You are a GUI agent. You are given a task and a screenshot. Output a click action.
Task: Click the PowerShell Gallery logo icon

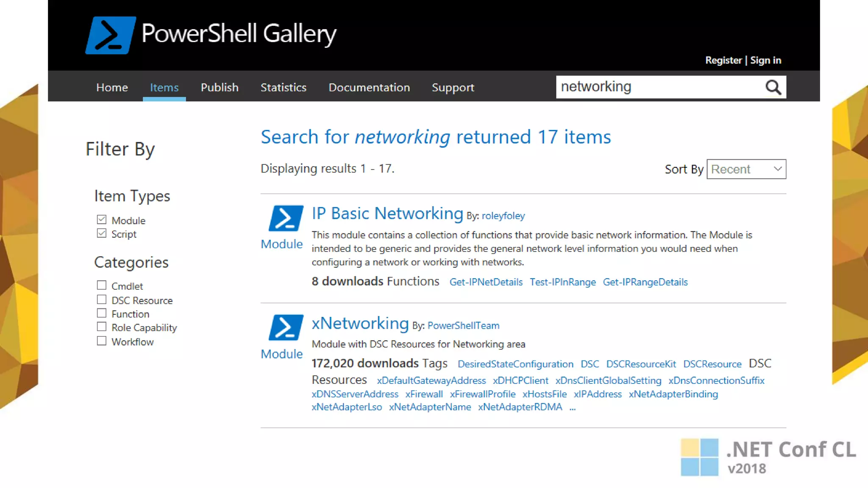point(110,35)
